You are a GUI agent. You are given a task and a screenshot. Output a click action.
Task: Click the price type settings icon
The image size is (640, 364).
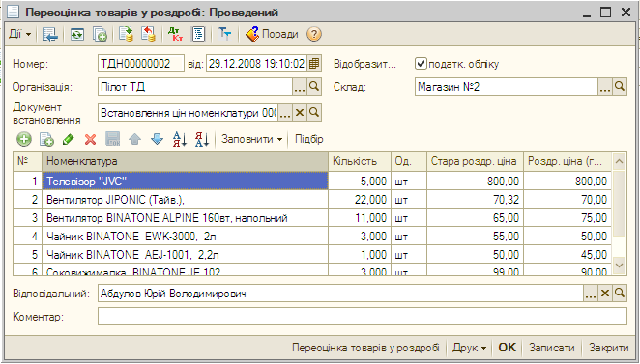(x=225, y=34)
